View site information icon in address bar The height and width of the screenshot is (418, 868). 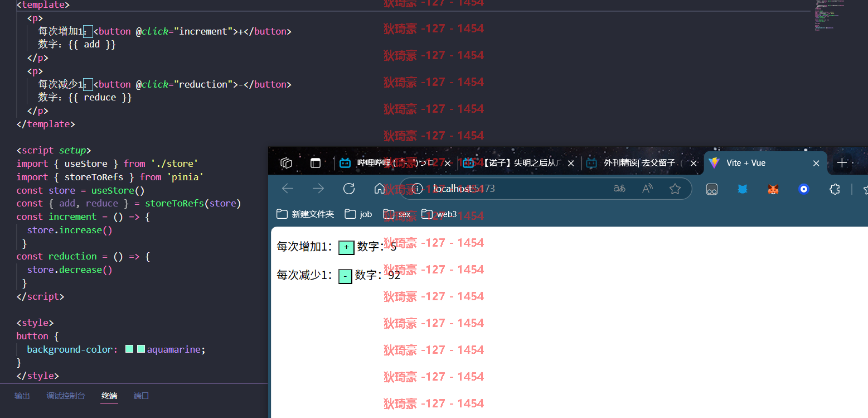pyautogui.click(x=417, y=189)
